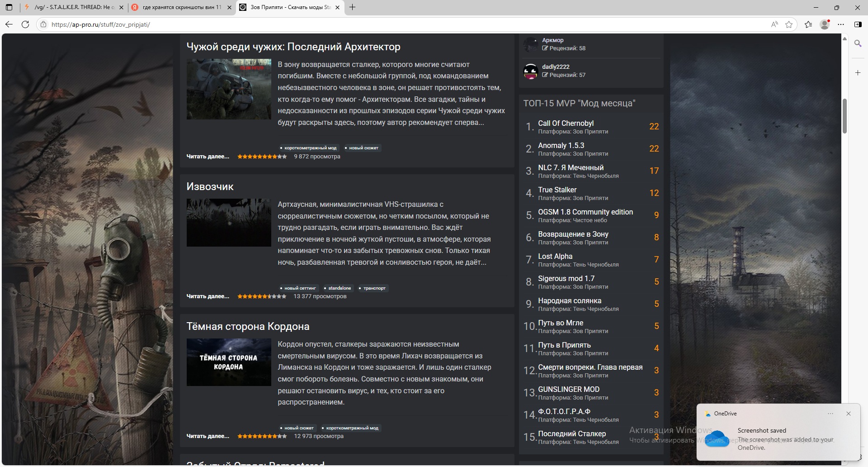The image size is (868, 467).
Task: Open Sigerous mod 1.7 entry
Action: (x=566, y=278)
